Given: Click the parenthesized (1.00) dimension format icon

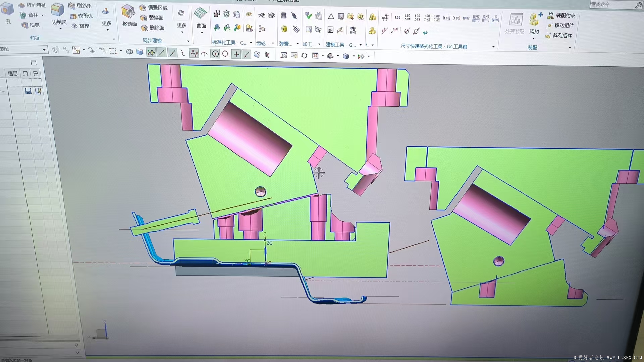Looking at the screenshot, I should pos(457,18).
